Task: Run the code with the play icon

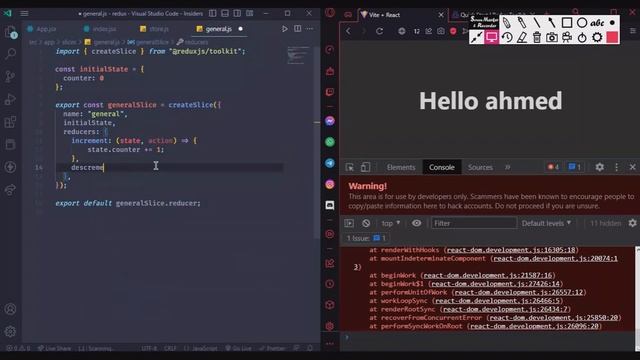Action: [284, 29]
